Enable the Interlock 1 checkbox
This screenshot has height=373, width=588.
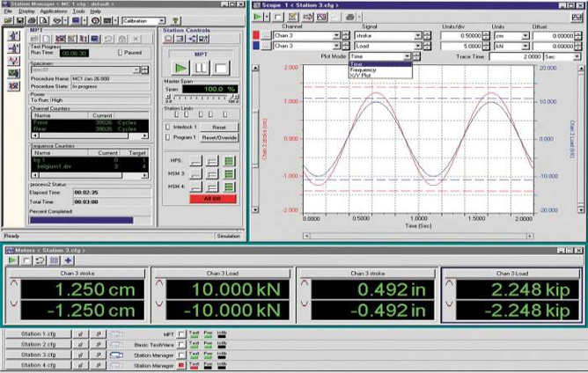coord(169,127)
